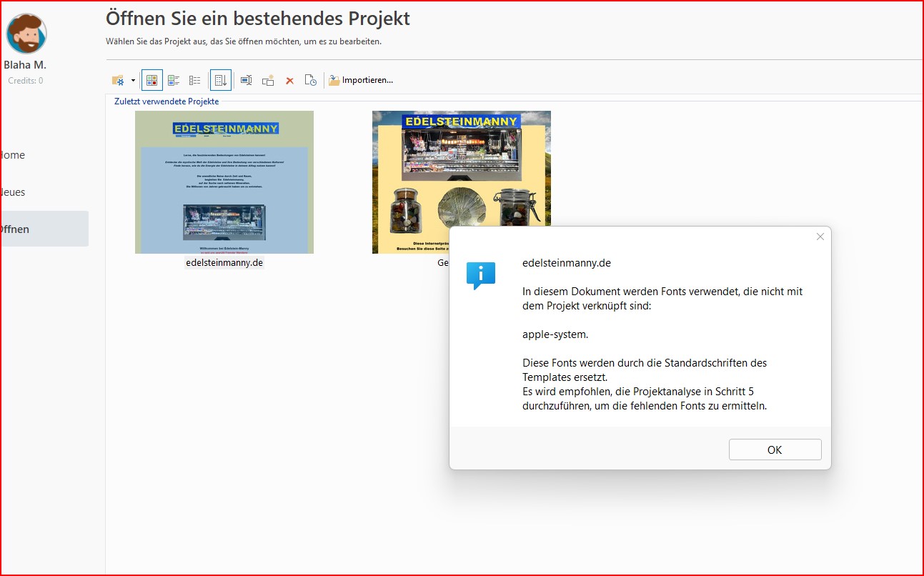Image resolution: width=924 pixels, height=576 pixels.
Task: Switch to tiles with details view
Action: pyautogui.click(x=174, y=80)
